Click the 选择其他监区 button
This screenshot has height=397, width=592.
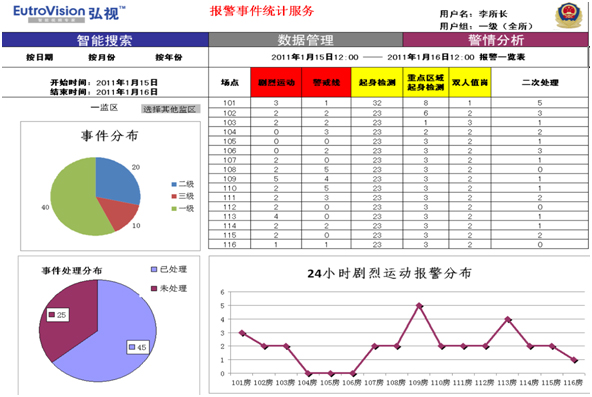170,109
